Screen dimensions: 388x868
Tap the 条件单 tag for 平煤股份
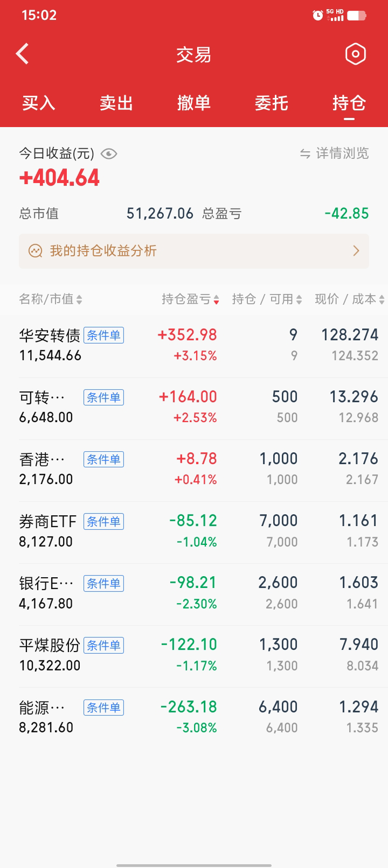(x=103, y=645)
